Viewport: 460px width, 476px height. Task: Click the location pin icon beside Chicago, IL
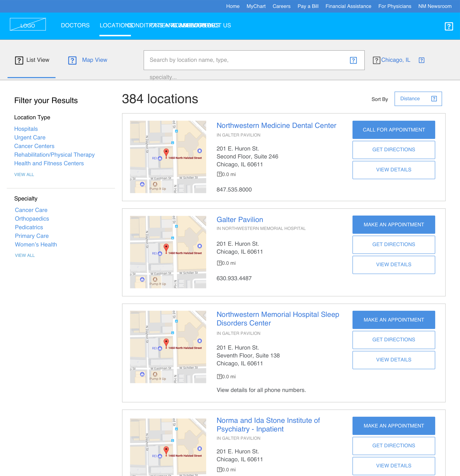(x=376, y=60)
